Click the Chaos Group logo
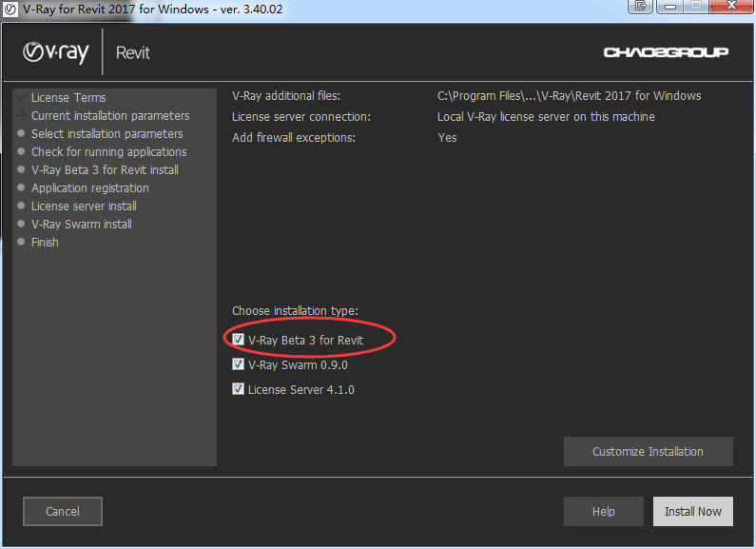Viewport: 756px width, 549px height. 666,52
